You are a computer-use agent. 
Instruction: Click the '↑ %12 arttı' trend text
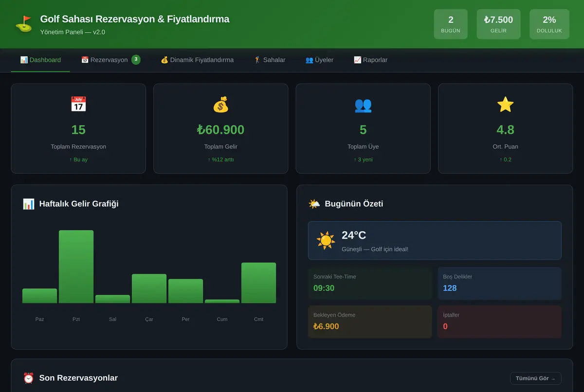pyautogui.click(x=220, y=160)
